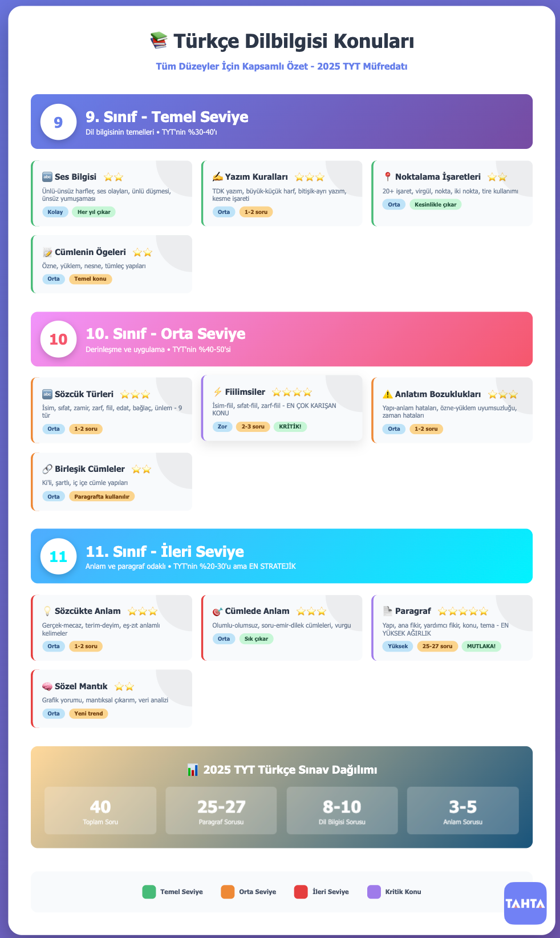560x938 pixels.
Task: Click the number 10 circle badge
Action: 58,339
